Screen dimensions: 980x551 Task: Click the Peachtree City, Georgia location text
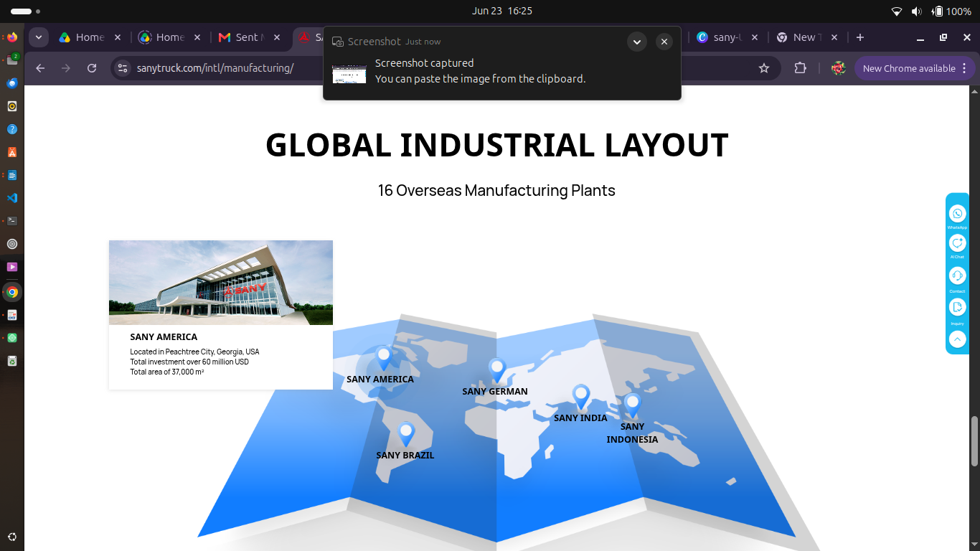(194, 352)
